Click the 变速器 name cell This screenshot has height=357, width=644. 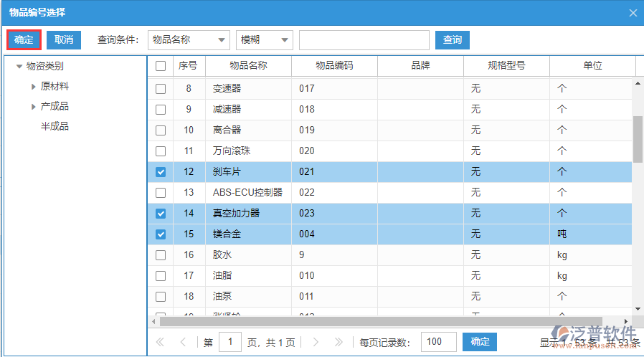pyautogui.click(x=248, y=89)
